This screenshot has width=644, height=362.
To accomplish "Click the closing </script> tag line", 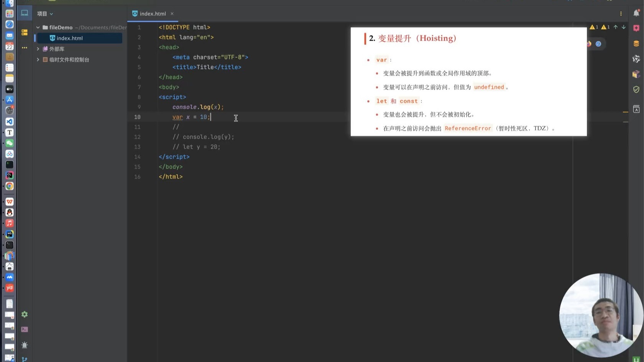I will pyautogui.click(x=174, y=157).
